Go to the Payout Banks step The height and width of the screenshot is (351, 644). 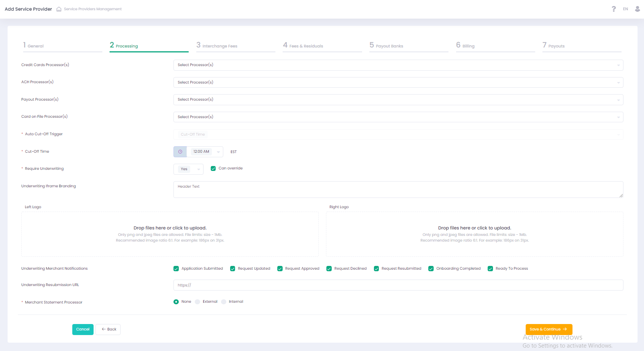coord(389,46)
